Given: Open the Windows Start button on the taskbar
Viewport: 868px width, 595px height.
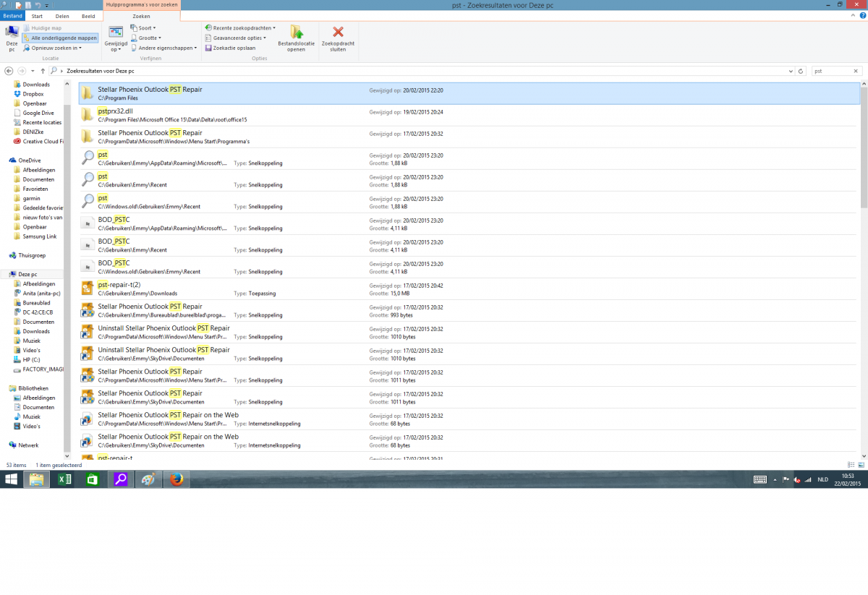Looking at the screenshot, I should pyautogui.click(x=12, y=479).
